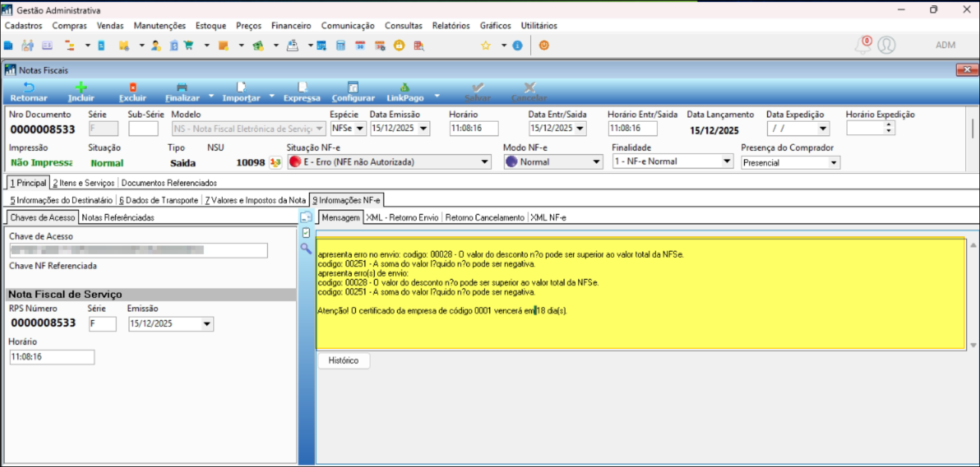Image resolution: width=980 pixels, height=467 pixels.
Task: Expand the Presença do Comprador dropdown
Action: (x=833, y=163)
